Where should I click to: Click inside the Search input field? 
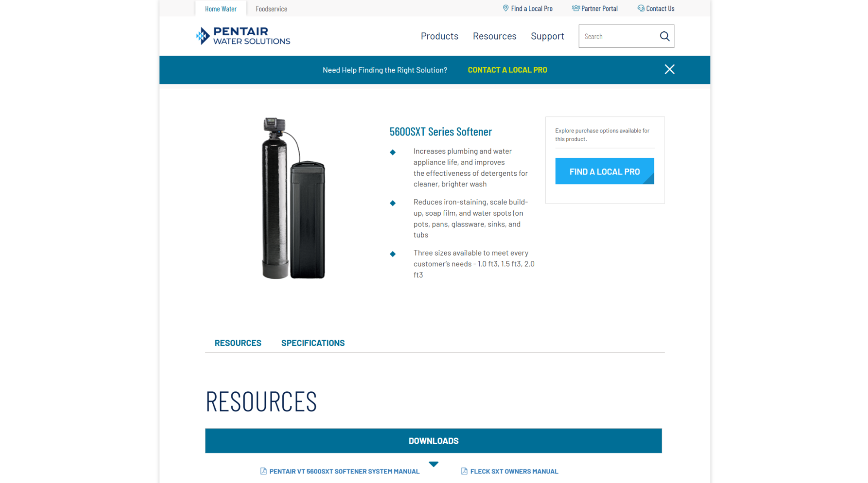[x=619, y=36]
